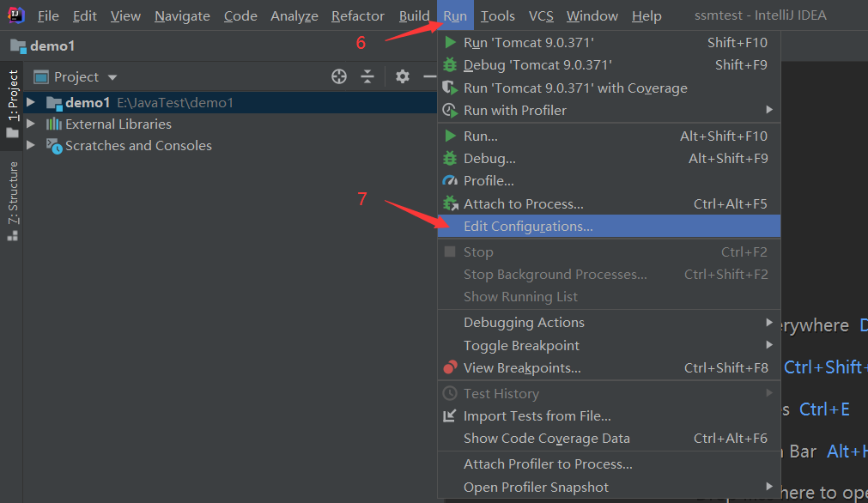Expand the demo1 project tree node
This screenshot has height=503, width=868.
[x=31, y=102]
